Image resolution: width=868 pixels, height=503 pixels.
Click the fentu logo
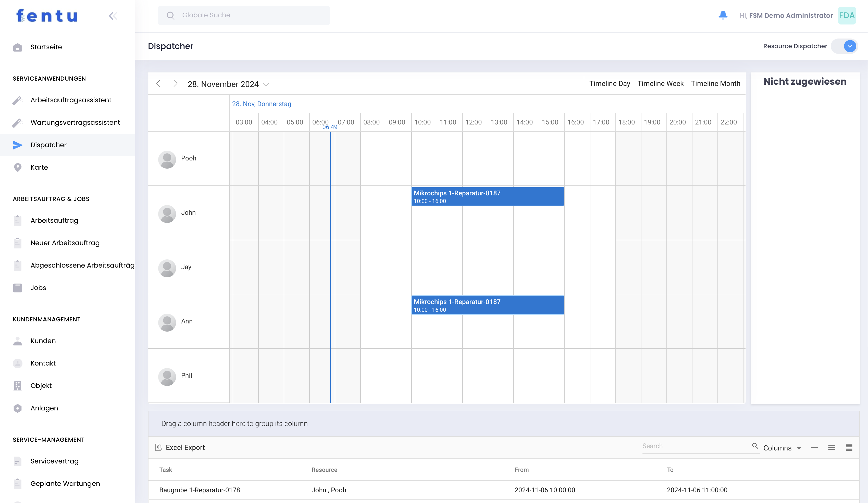coord(47,16)
